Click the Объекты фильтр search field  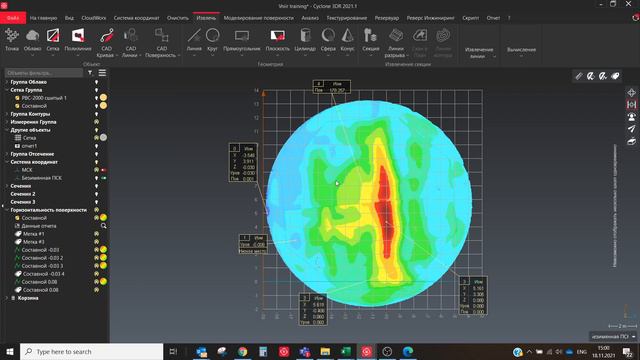tap(44, 73)
